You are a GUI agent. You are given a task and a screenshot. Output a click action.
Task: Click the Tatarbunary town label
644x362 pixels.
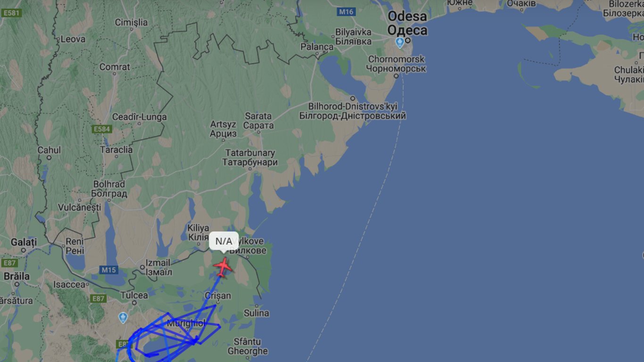(x=251, y=157)
